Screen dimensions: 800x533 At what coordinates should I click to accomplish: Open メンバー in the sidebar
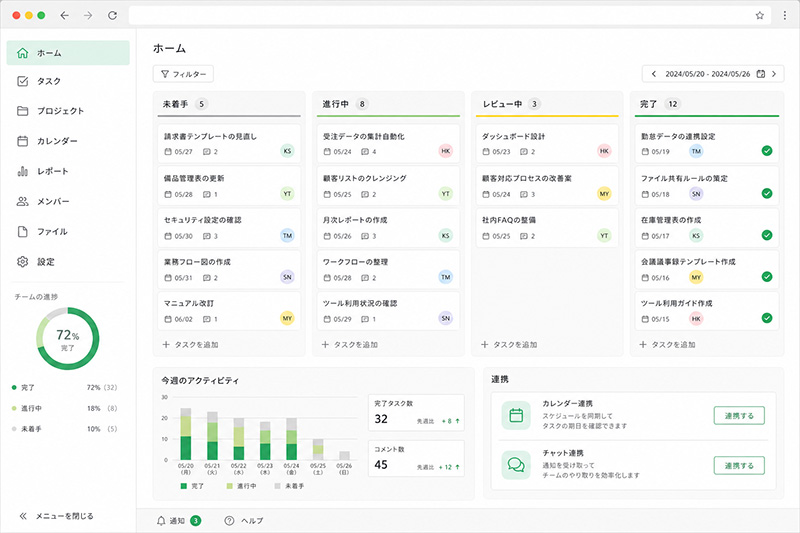click(x=68, y=201)
